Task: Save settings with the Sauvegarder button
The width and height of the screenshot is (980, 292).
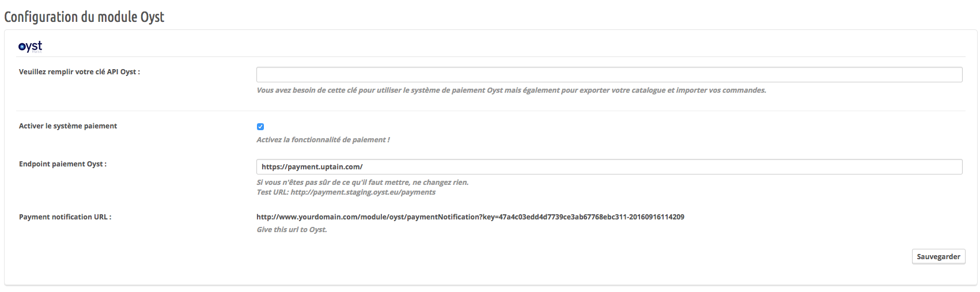Action: click(938, 257)
